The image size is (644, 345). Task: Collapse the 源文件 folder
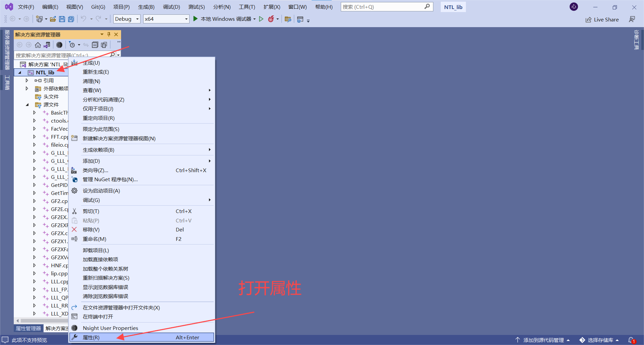point(27,105)
